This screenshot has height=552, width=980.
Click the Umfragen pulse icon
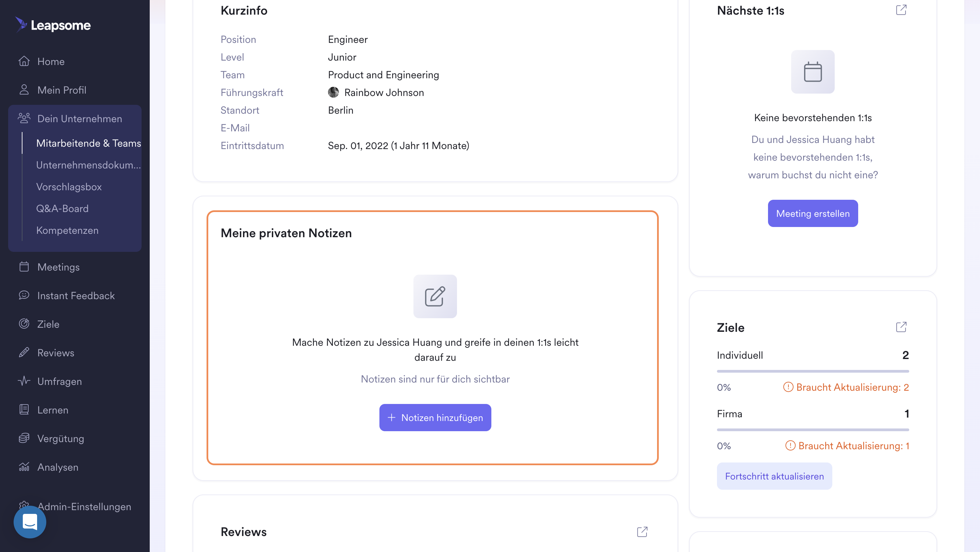(x=24, y=381)
